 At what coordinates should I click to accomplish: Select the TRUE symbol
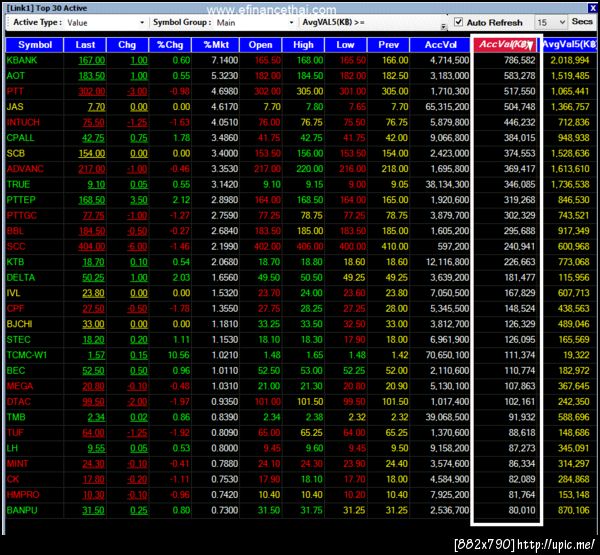18,184
